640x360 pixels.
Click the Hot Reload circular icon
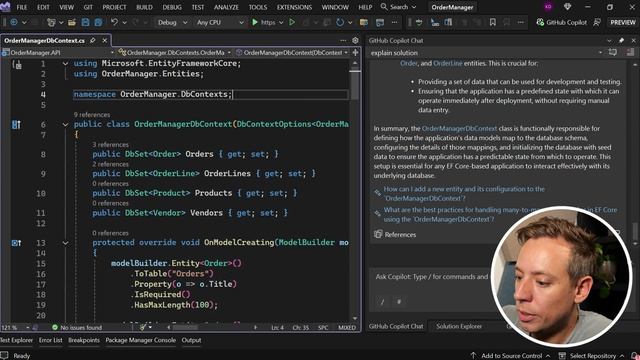(x=340, y=22)
